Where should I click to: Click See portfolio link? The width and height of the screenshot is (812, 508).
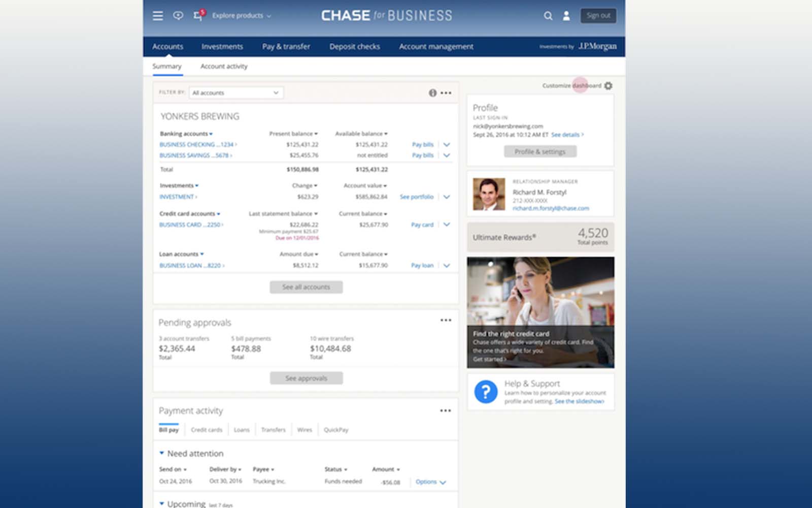pos(417,197)
